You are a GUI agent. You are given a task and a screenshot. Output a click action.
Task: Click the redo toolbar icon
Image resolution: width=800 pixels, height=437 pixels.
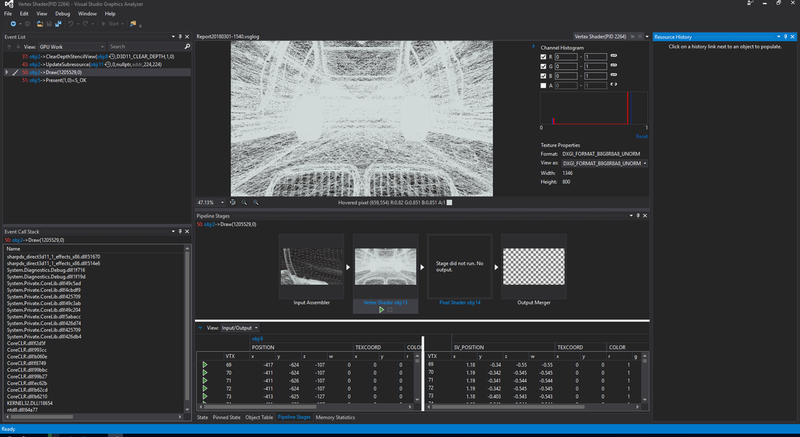(85, 24)
